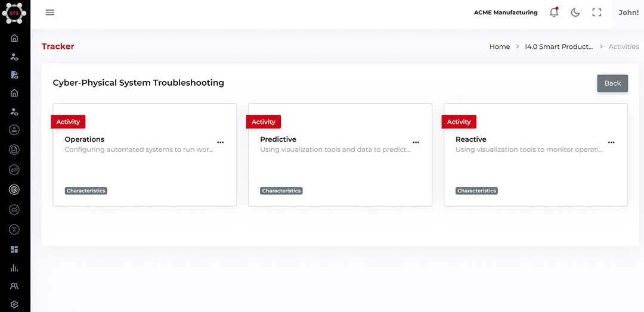Click the fullscreen icon in the header
The height and width of the screenshot is (312, 644).
pos(596,13)
